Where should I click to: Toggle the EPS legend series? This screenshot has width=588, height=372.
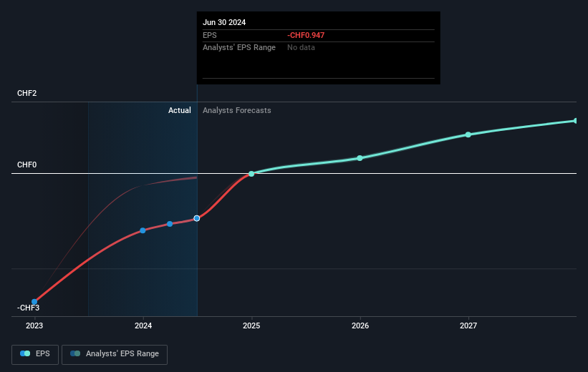[35, 354]
